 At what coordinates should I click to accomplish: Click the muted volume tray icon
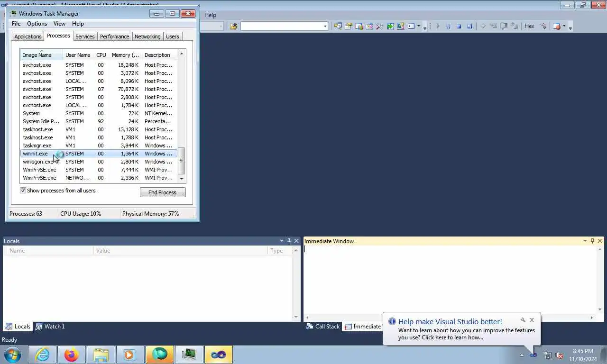tap(559, 355)
